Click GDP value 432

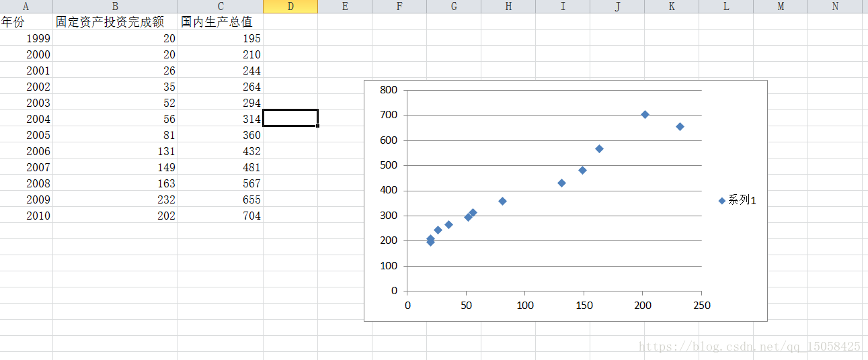pyautogui.click(x=221, y=150)
